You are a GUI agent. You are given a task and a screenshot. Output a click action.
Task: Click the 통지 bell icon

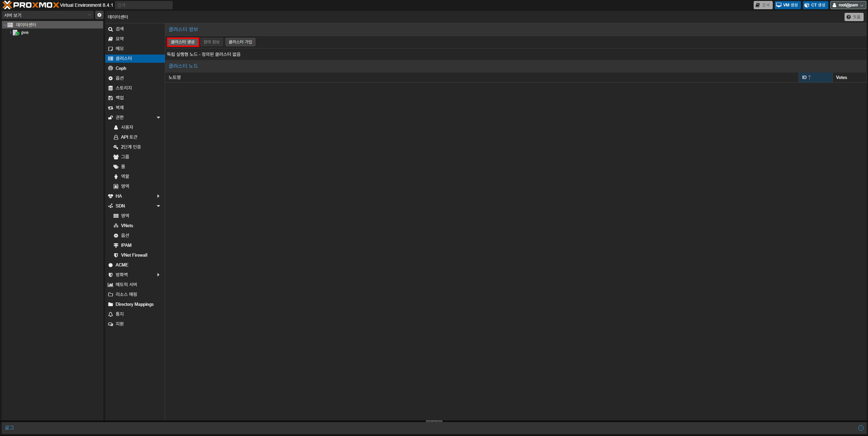(110, 314)
